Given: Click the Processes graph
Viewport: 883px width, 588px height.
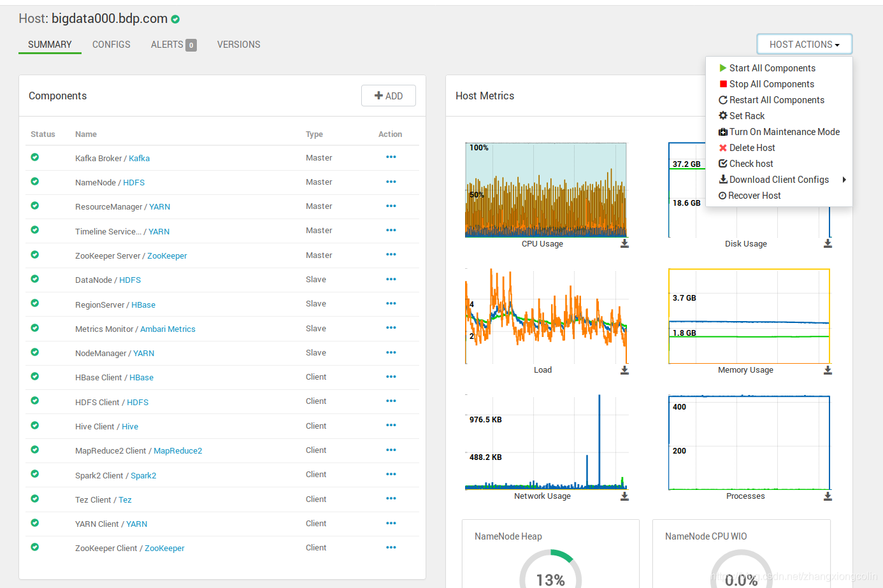Looking at the screenshot, I should [749, 442].
